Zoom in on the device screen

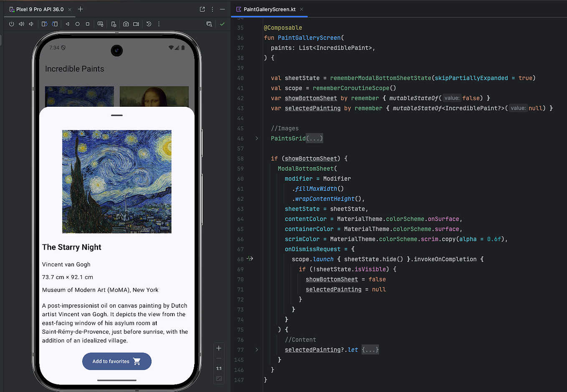click(219, 347)
